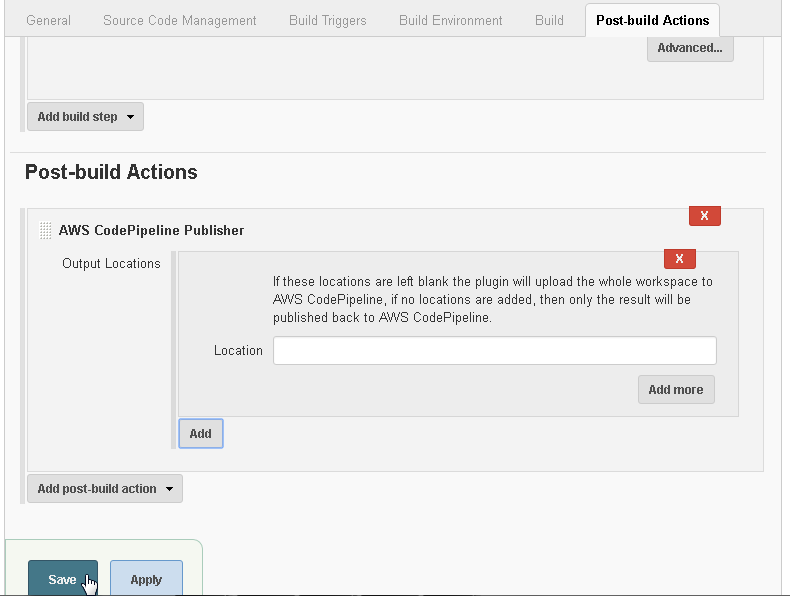Save the job configuration
The height and width of the screenshot is (596, 790).
[62, 579]
